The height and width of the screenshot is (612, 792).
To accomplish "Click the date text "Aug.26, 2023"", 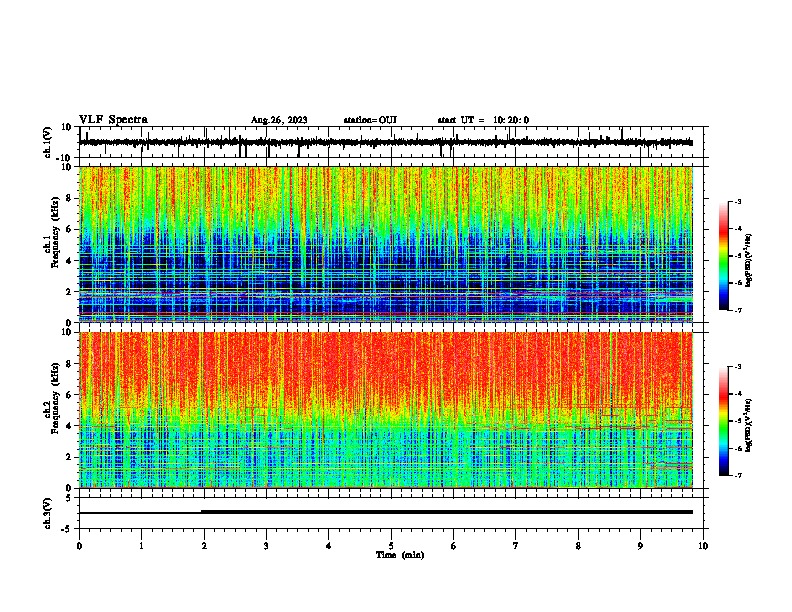I will point(279,120).
